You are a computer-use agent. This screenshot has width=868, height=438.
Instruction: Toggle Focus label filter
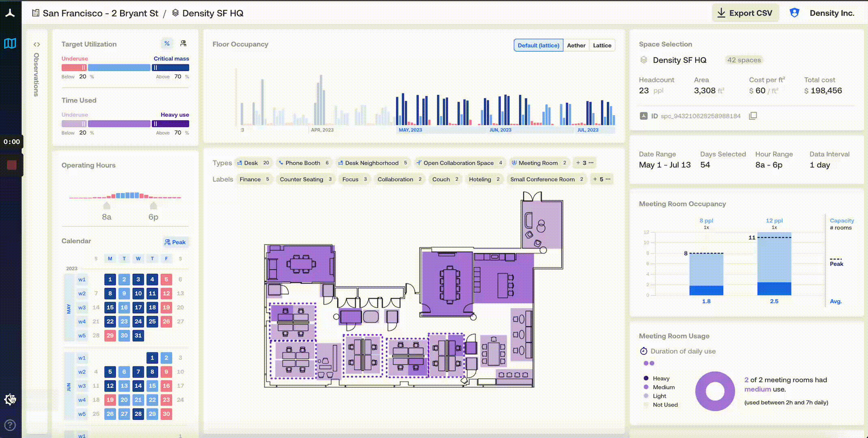pyautogui.click(x=354, y=179)
